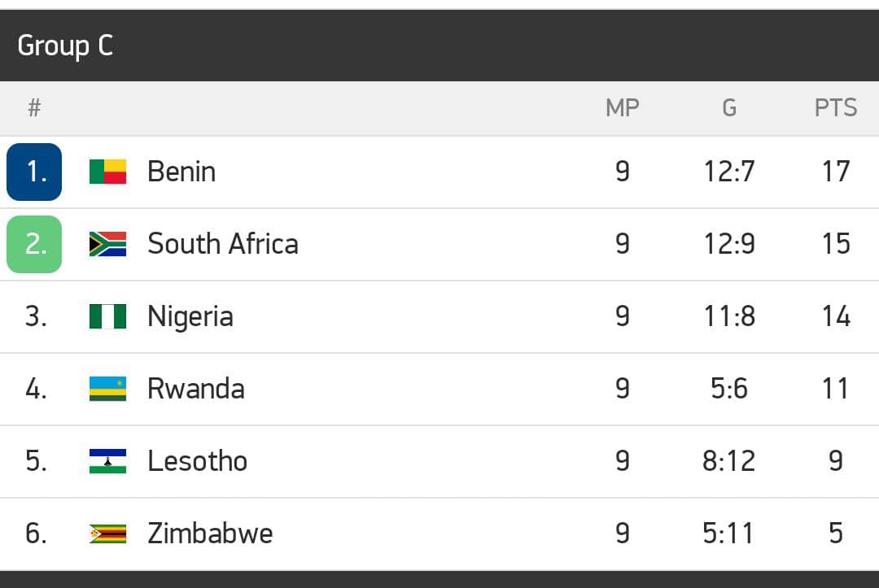Open the Nigeria team page
The width and height of the screenshot is (879, 588).
[x=190, y=316]
